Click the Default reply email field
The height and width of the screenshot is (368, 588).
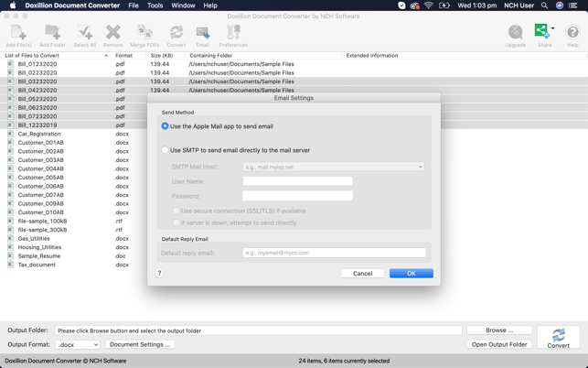click(334, 253)
